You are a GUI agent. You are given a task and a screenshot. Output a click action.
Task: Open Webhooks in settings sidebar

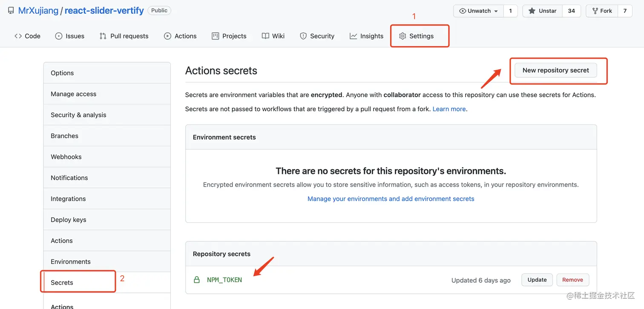coord(66,157)
